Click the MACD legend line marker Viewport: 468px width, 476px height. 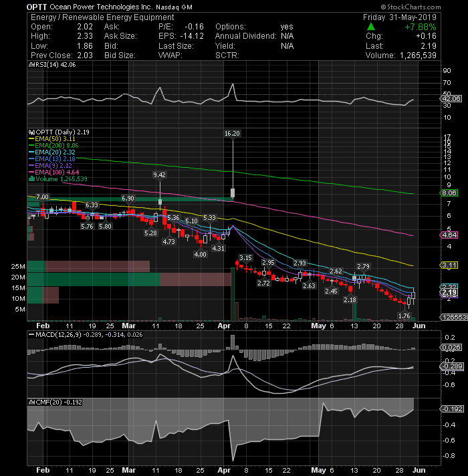31,334
